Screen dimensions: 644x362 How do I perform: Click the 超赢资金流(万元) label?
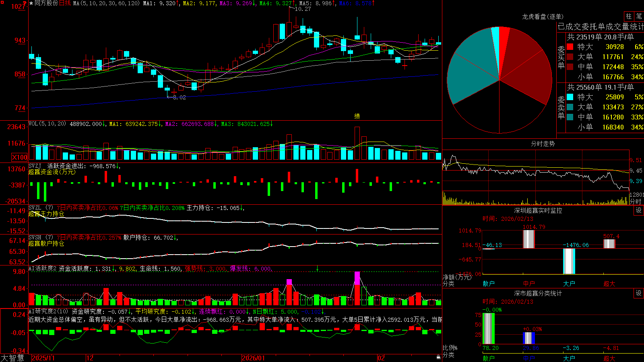click(52, 172)
